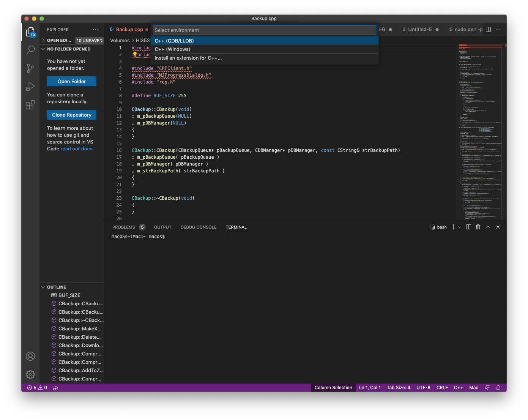Open the Manage gear icon

[30, 374]
